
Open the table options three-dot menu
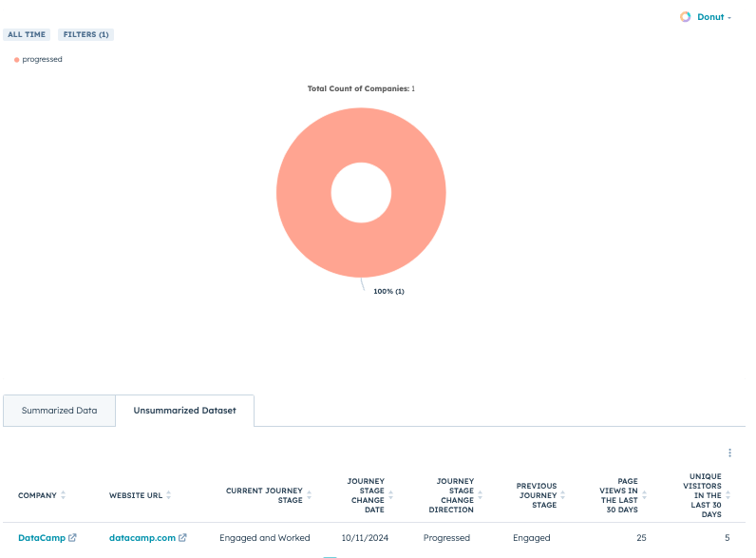click(729, 453)
